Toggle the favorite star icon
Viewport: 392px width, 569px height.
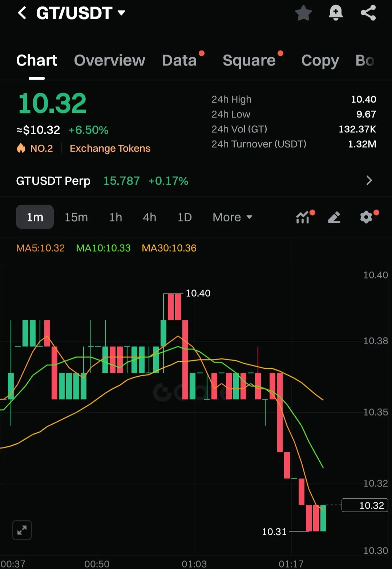[x=303, y=13]
